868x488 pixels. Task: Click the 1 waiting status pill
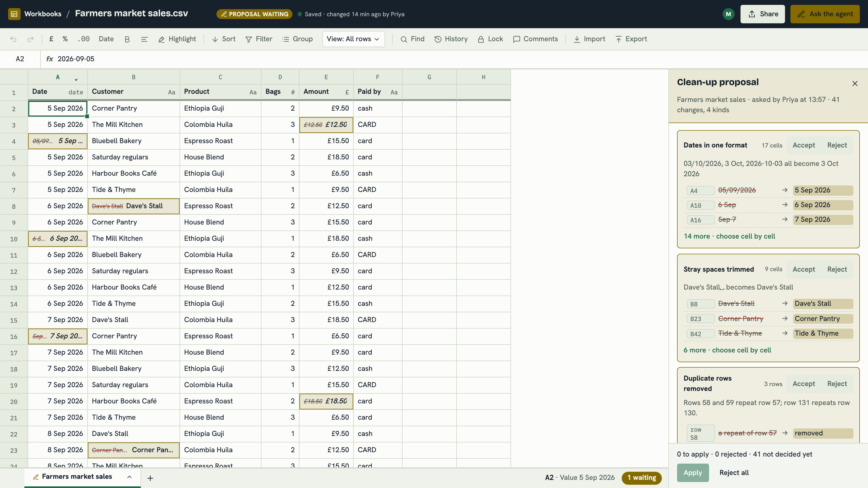tap(642, 477)
